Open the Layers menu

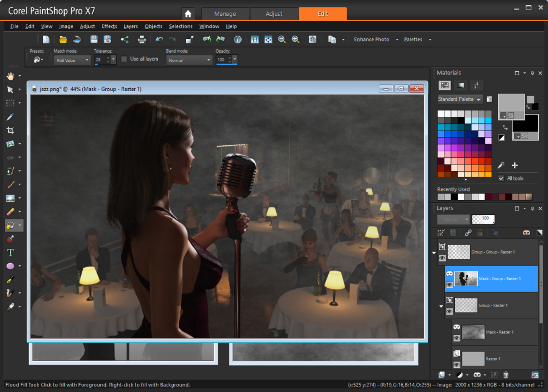(x=131, y=26)
